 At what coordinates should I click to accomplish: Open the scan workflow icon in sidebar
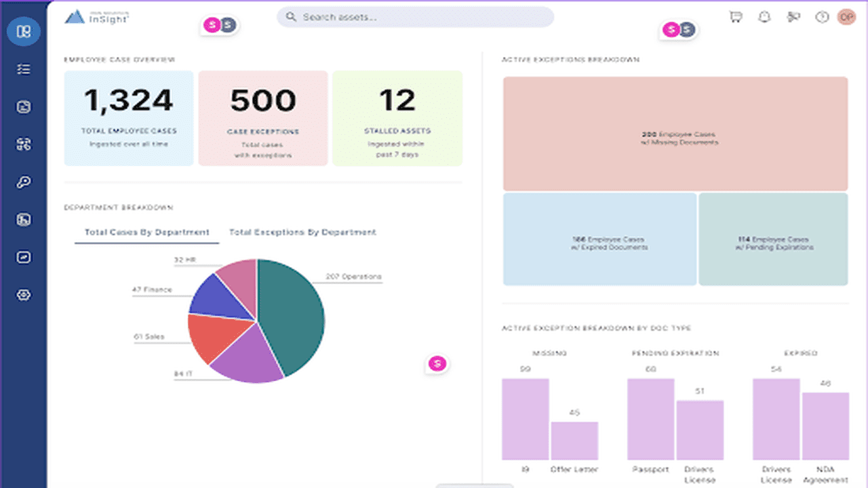click(24, 144)
